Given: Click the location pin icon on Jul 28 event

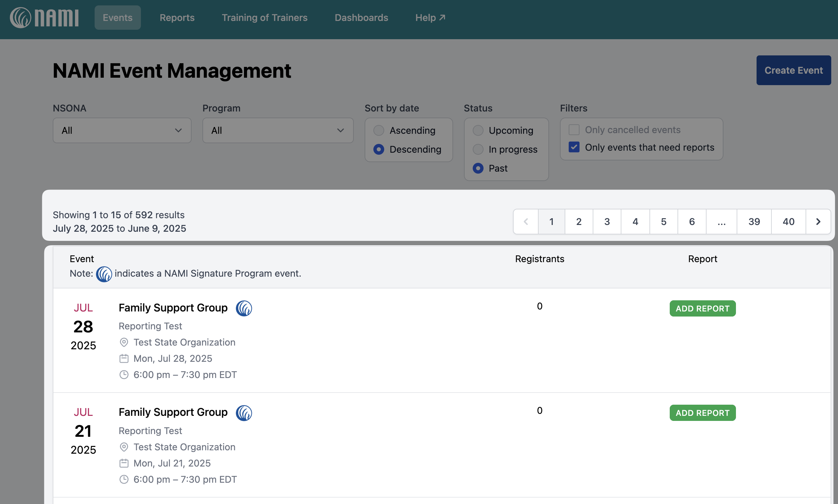Looking at the screenshot, I should (124, 342).
